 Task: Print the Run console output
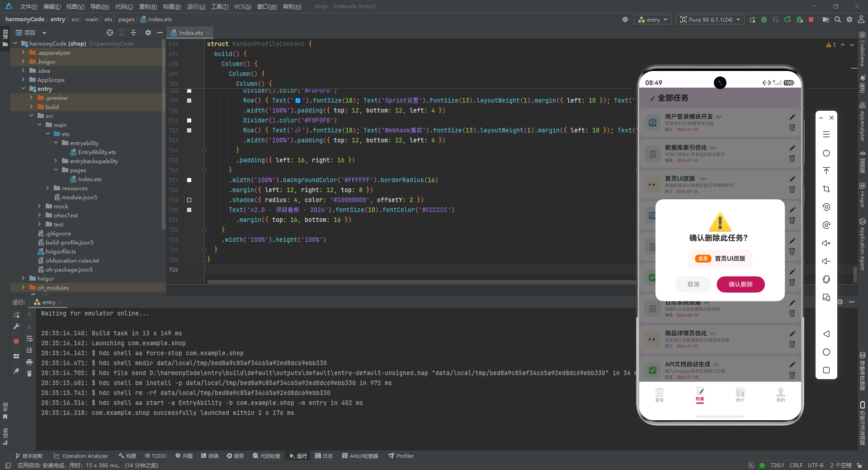(29, 362)
